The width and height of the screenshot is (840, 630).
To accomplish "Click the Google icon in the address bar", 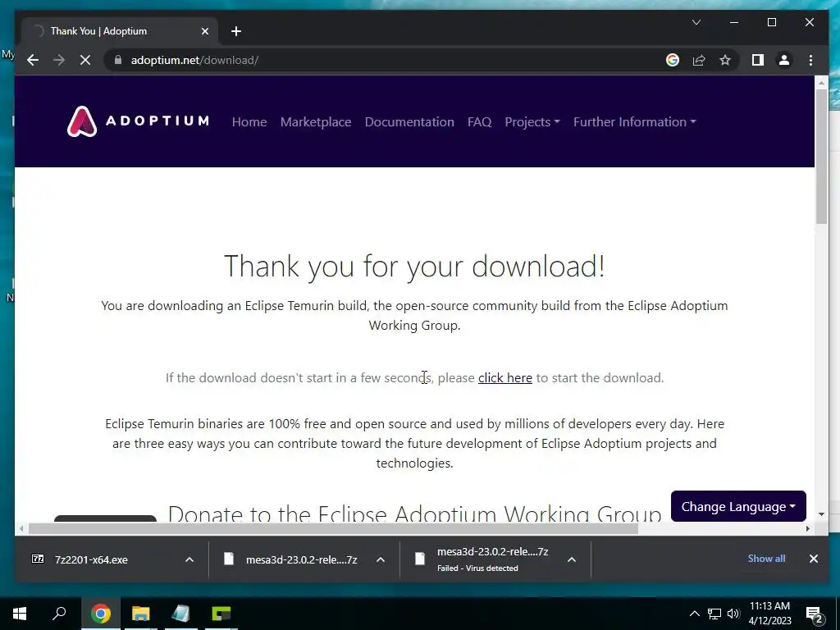I will tap(673, 60).
